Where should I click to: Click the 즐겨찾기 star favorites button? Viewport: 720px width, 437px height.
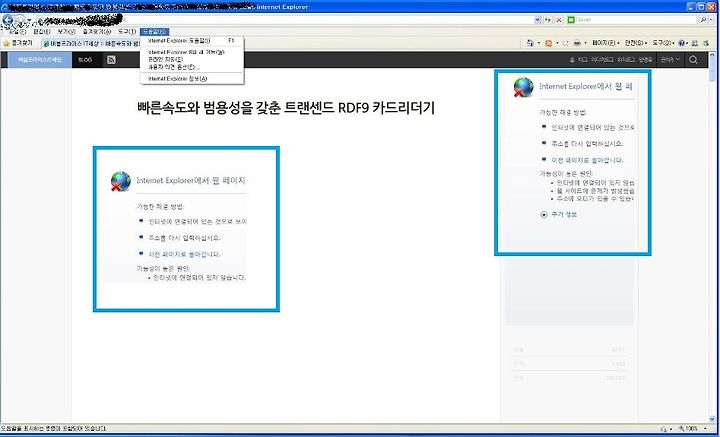click(18, 43)
